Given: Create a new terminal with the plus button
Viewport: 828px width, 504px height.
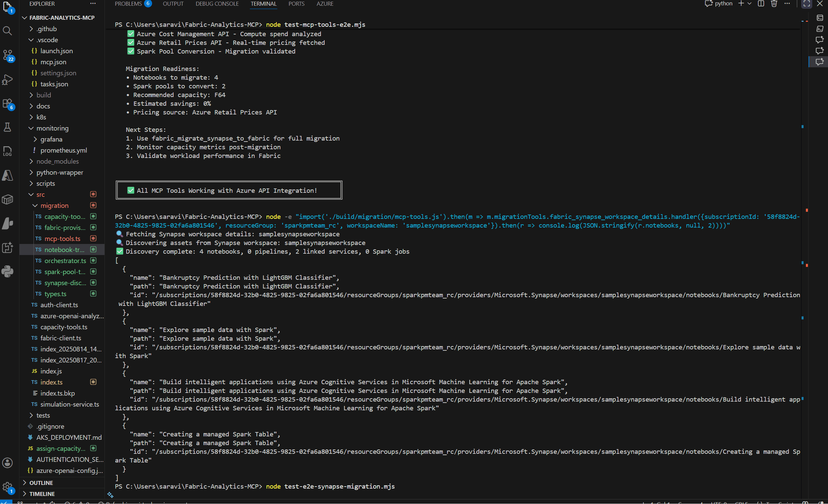Looking at the screenshot, I should pos(741,4).
